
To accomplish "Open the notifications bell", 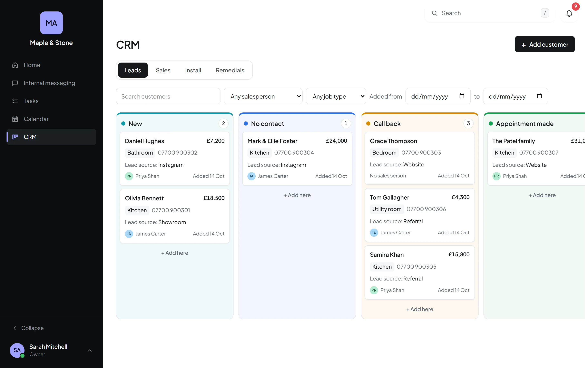I will coord(569,13).
